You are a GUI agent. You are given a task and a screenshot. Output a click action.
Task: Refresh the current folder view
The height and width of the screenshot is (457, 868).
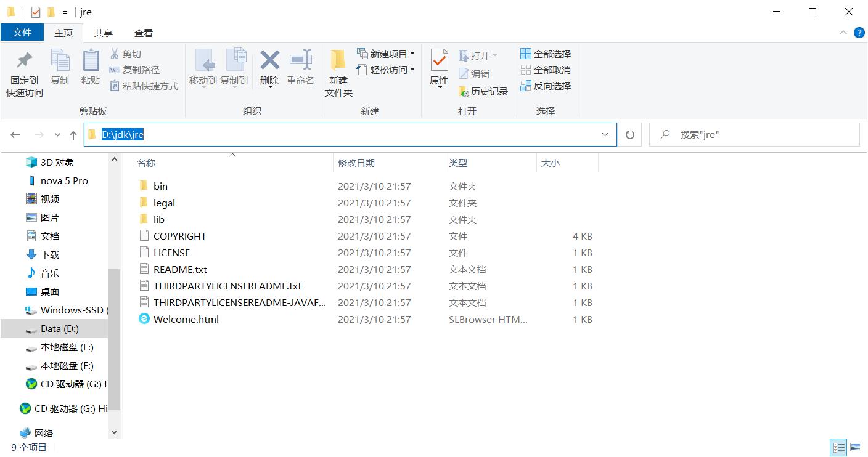point(630,135)
